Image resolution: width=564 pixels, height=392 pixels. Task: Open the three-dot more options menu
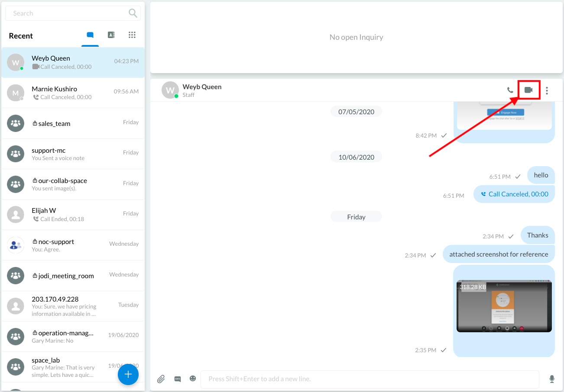coord(547,90)
